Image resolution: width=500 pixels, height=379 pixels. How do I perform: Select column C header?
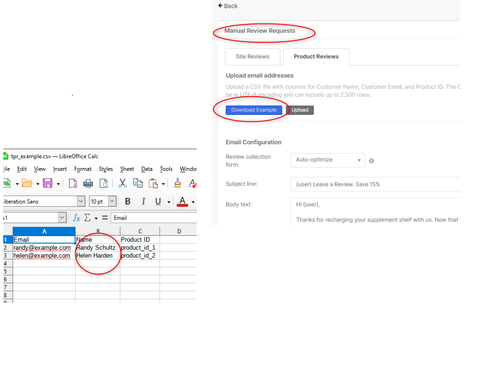140,231
